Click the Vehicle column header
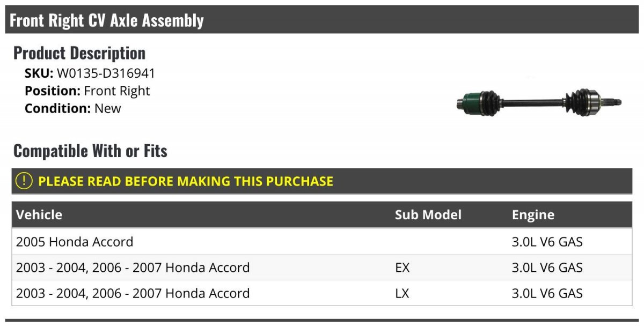Screen dimensions: 644x327 click(x=39, y=215)
